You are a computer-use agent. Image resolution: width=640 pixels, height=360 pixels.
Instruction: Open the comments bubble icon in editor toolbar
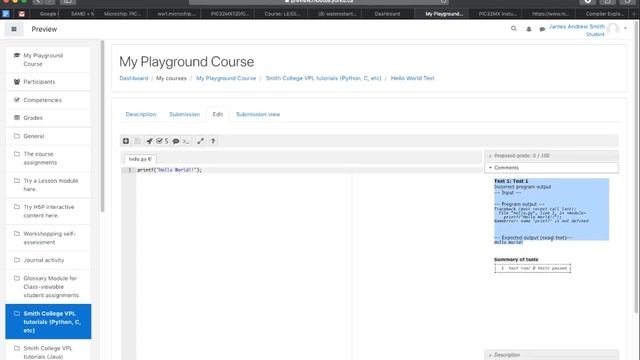click(x=176, y=141)
